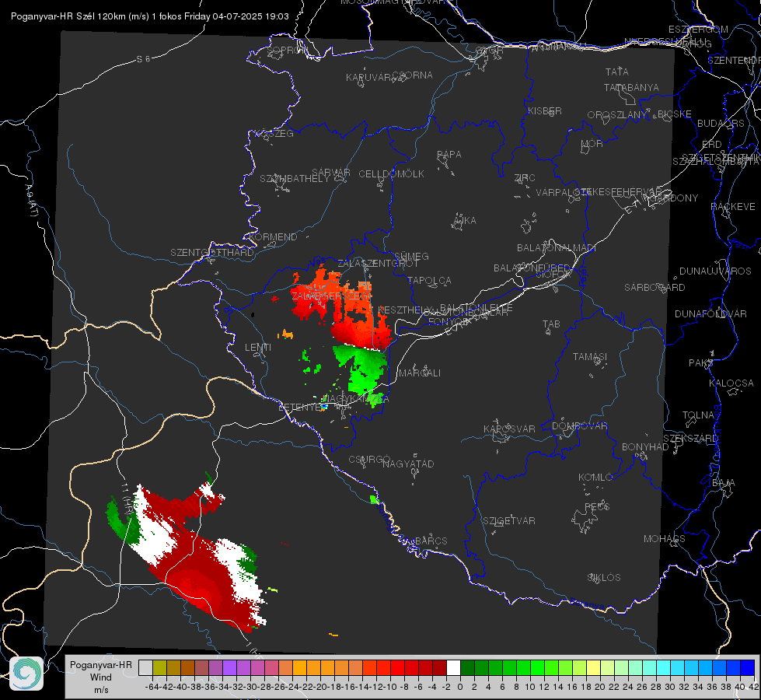Viewport: 761px width, 700px height.
Task: Click the CSURGÓ label
Action: pyautogui.click(x=369, y=460)
